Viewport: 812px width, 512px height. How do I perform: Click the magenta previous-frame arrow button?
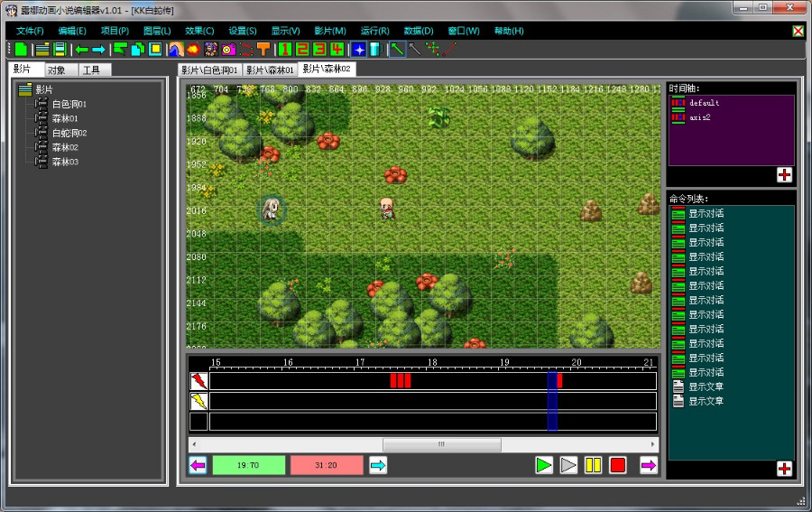pos(198,465)
